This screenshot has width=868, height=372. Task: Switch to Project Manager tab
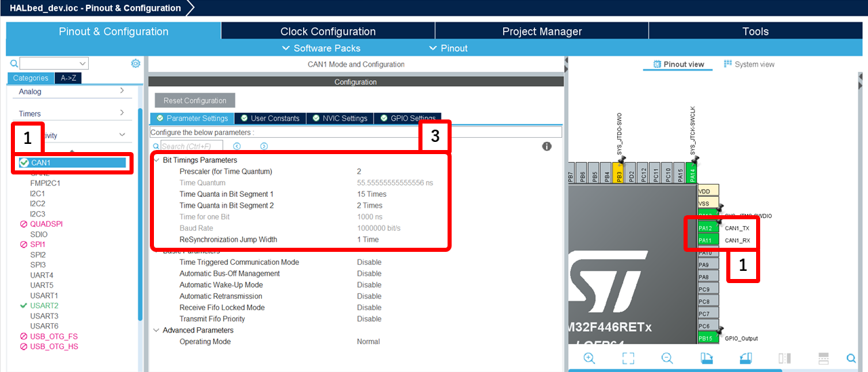[542, 31]
